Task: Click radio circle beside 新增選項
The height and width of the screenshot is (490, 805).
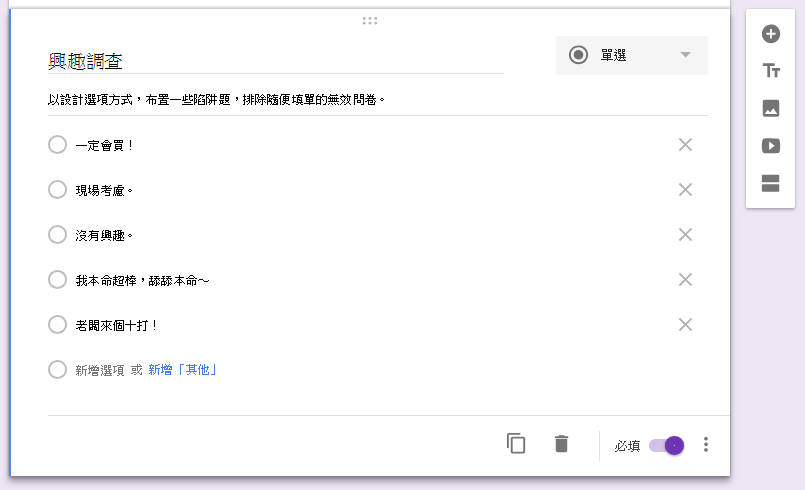Action: click(58, 369)
